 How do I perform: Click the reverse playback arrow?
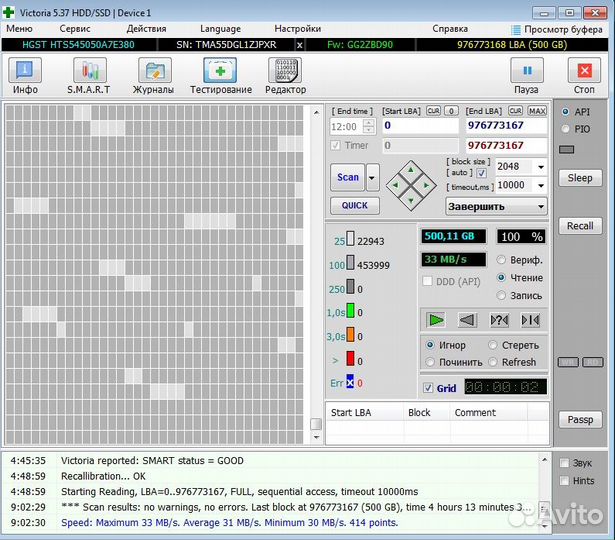[467, 320]
